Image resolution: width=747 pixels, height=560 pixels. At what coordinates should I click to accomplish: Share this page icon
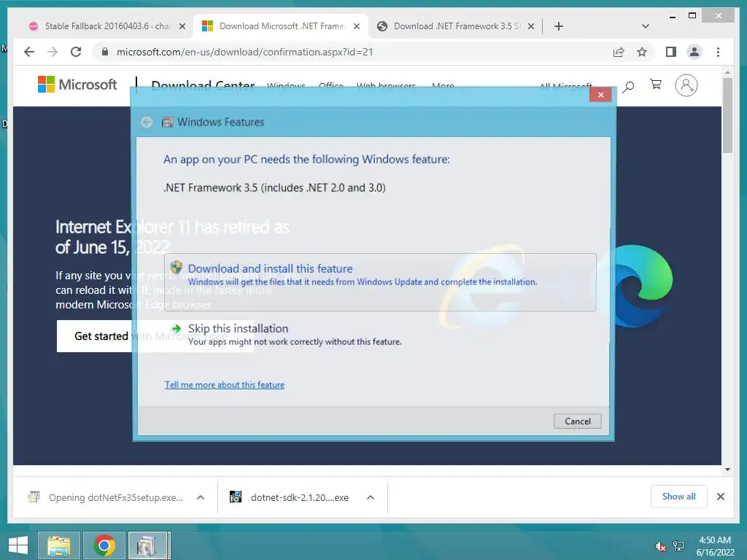pyautogui.click(x=619, y=52)
